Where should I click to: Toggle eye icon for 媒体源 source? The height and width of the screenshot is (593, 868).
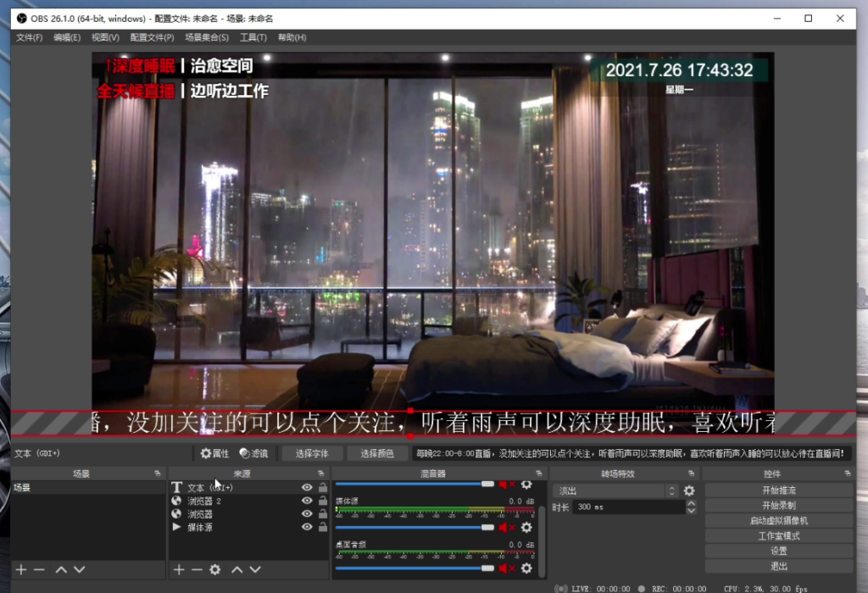(307, 527)
